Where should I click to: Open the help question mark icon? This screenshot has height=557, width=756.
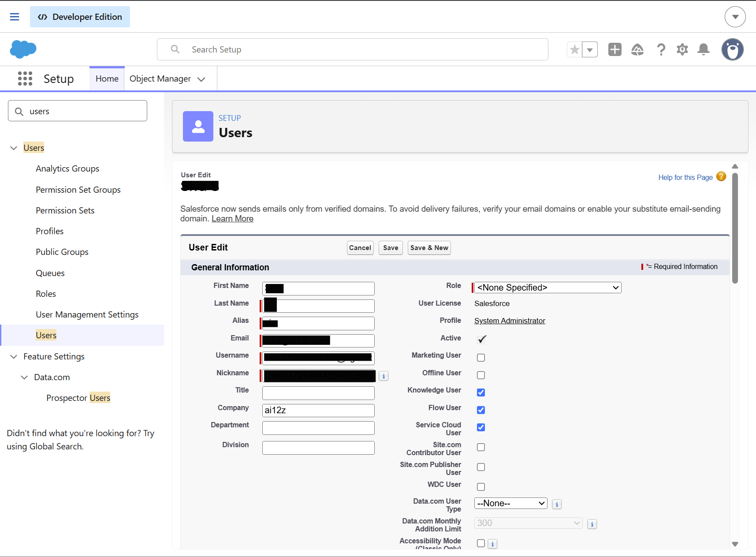[x=661, y=49]
